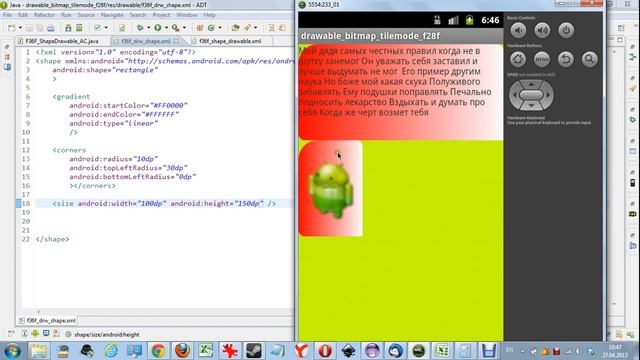Click the closing </shape> tag line
Image resolution: width=640 pixels, height=360 pixels.
click(x=52, y=239)
